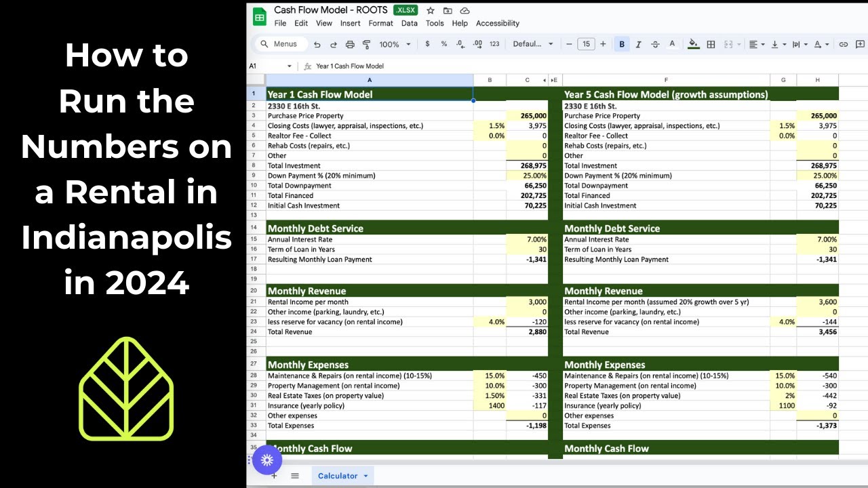Screen dimensions: 868x488
Task: Click the font size field showing 15
Action: [x=586, y=44]
